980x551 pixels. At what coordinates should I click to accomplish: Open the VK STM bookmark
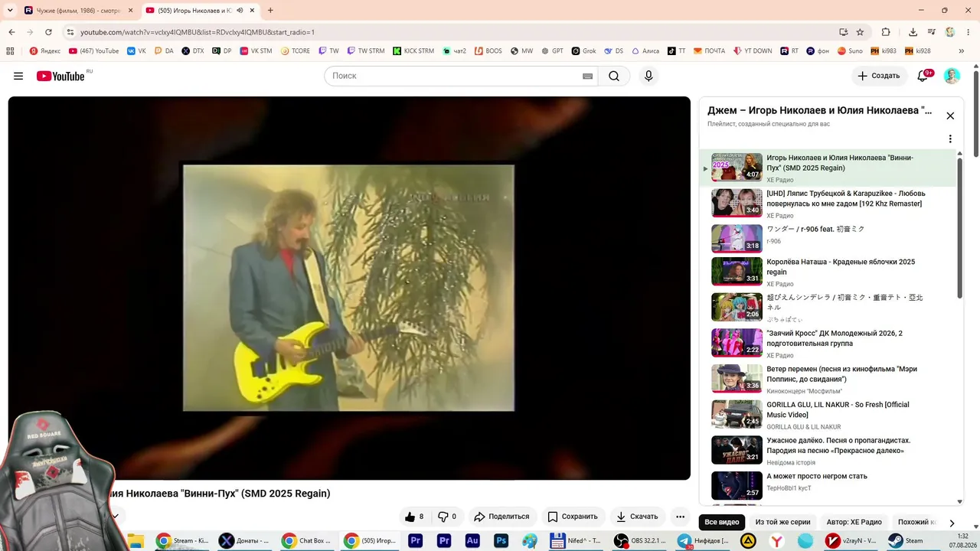(255, 51)
